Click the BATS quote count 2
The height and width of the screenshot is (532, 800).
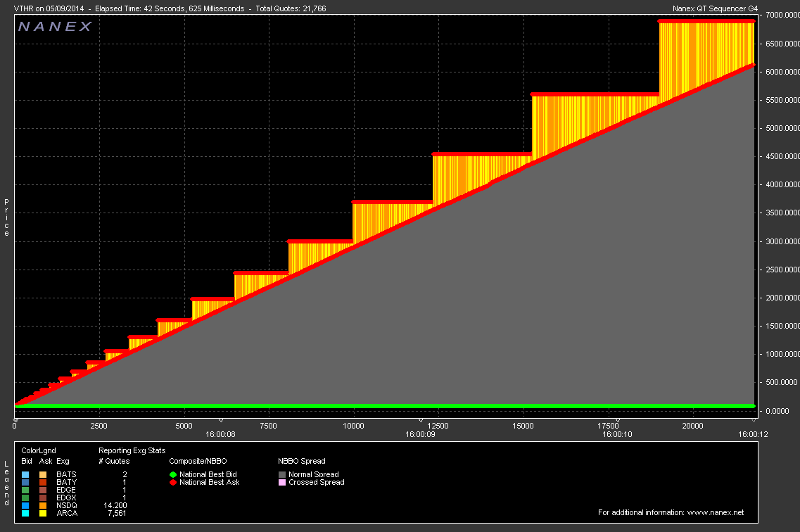tap(125, 474)
